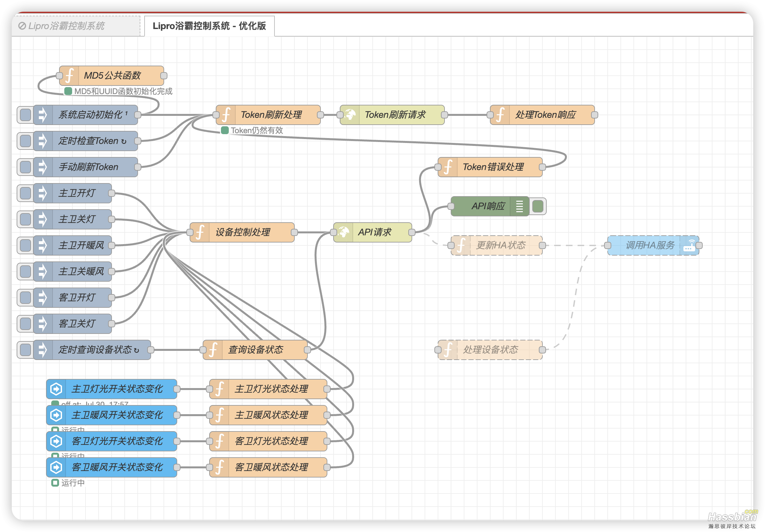Trigger the 手动刷新Token inject button

point(25,167)
